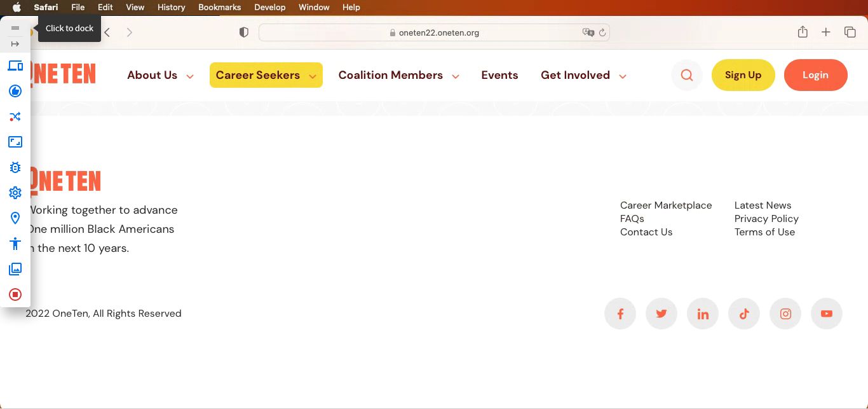Click the Safari forward arrow
The width and height of the screenshot is (868, 409).
point(130,32)
